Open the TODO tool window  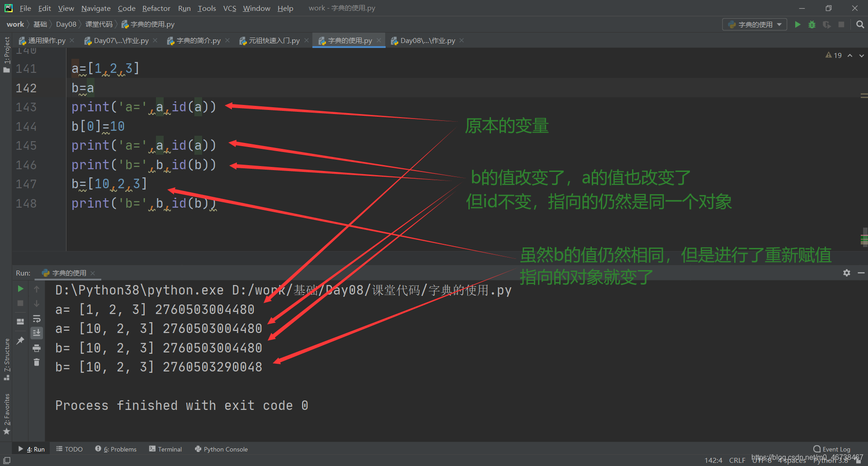(69, 449)
